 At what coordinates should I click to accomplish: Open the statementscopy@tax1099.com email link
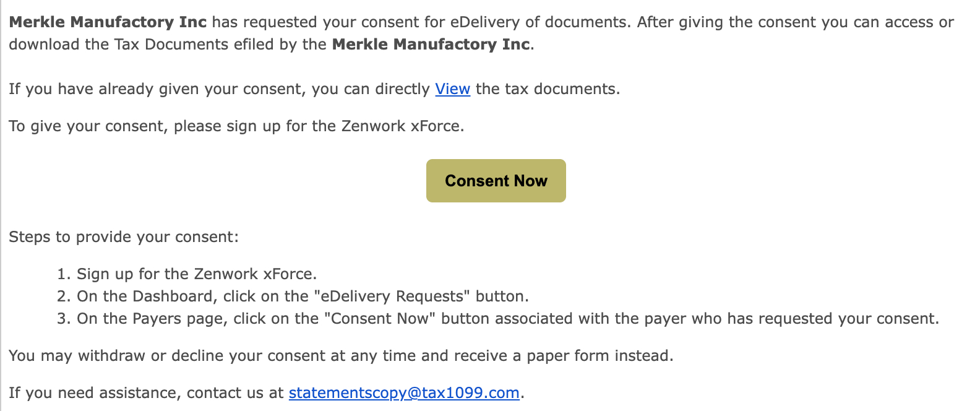click(403, 393)
